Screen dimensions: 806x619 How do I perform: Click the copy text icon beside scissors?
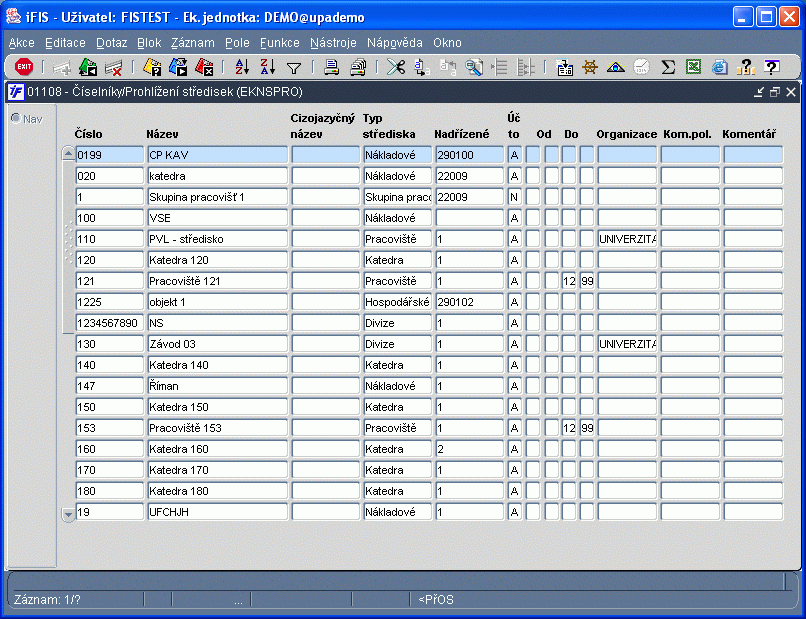point(422,67)
